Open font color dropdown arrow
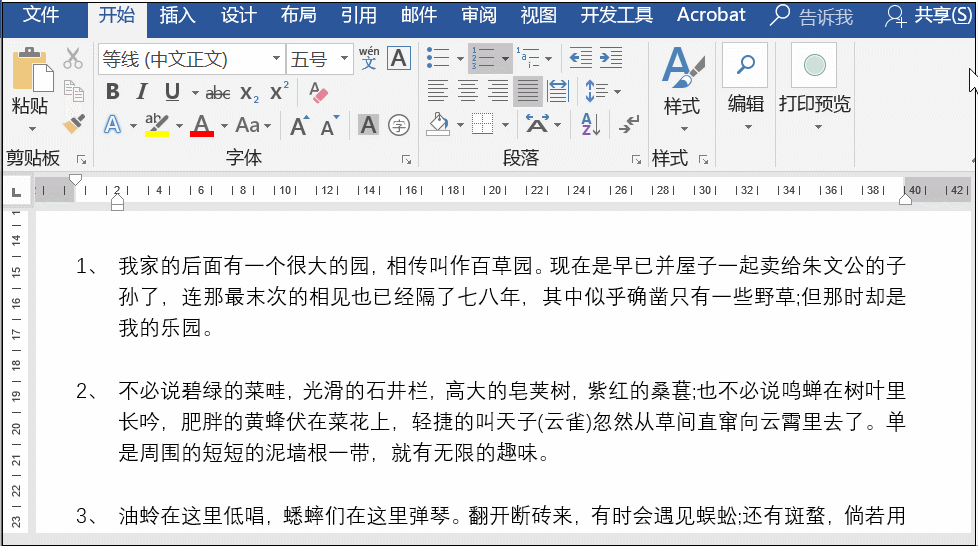978x546 pixels. tap(224, 125)
